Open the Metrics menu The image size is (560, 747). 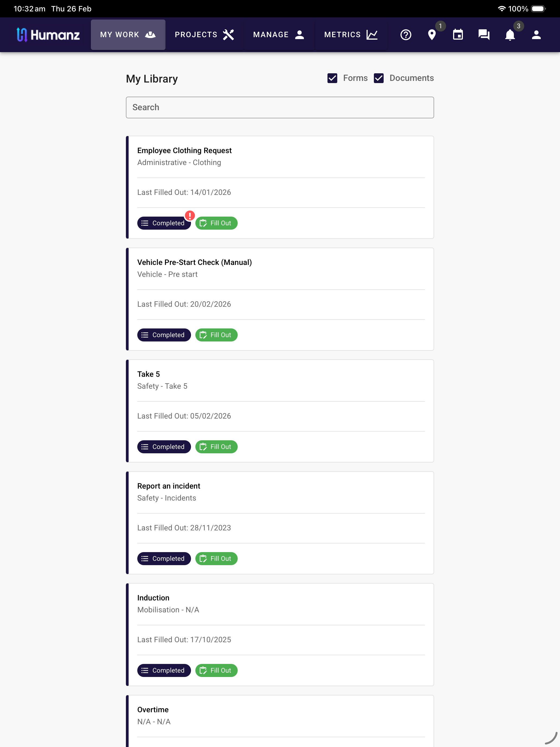pyautogui.click(x=351, y=35)
